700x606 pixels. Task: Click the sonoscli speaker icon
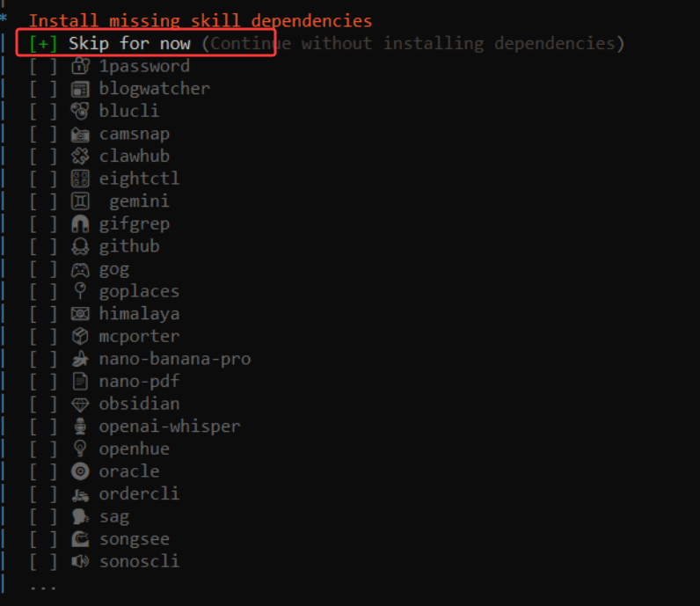click(80, 561)
